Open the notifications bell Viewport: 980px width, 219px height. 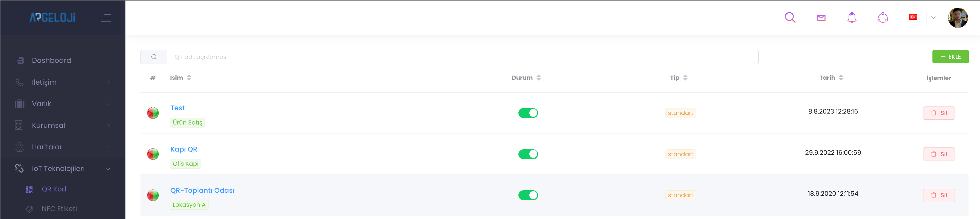(852, 17)
